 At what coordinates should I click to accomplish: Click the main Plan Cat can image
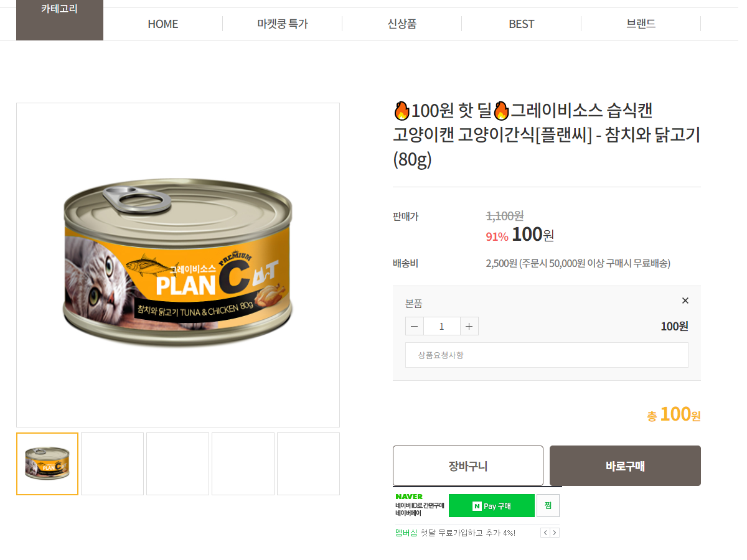point(178,265)
